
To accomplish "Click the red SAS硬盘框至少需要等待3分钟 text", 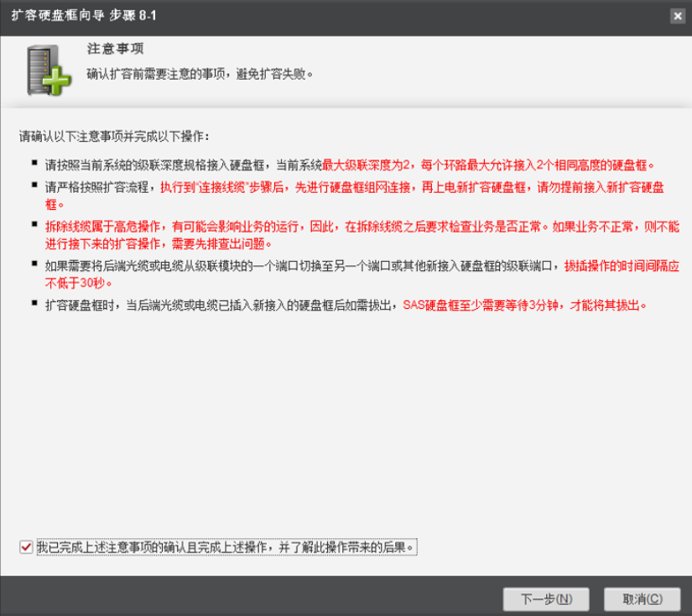I will coord(525,305).
